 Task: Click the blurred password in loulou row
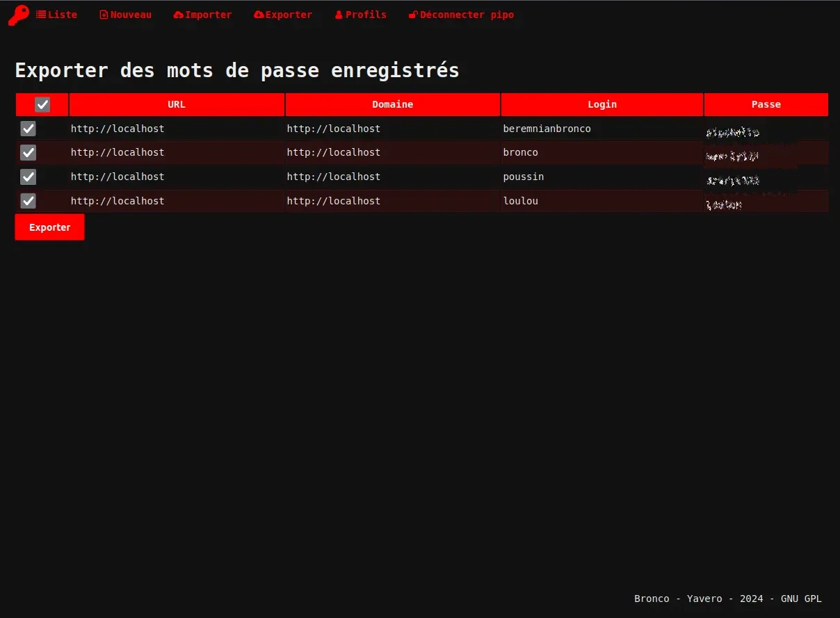tap(724, 204)
